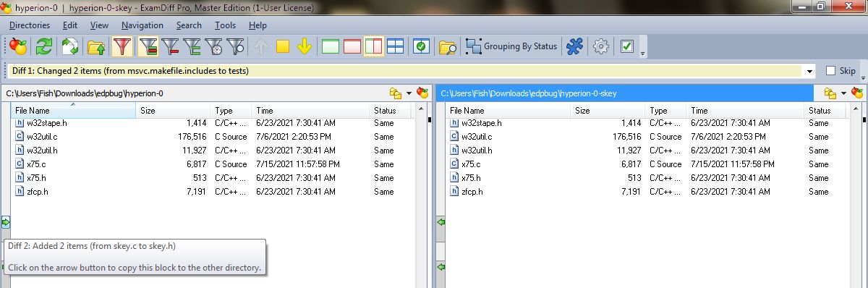Show only the right red pane

click(x=352, y=47)
